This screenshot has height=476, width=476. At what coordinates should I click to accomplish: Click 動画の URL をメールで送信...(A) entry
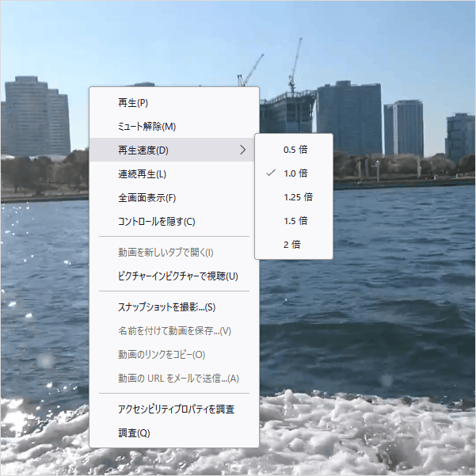tap(174, 379)
